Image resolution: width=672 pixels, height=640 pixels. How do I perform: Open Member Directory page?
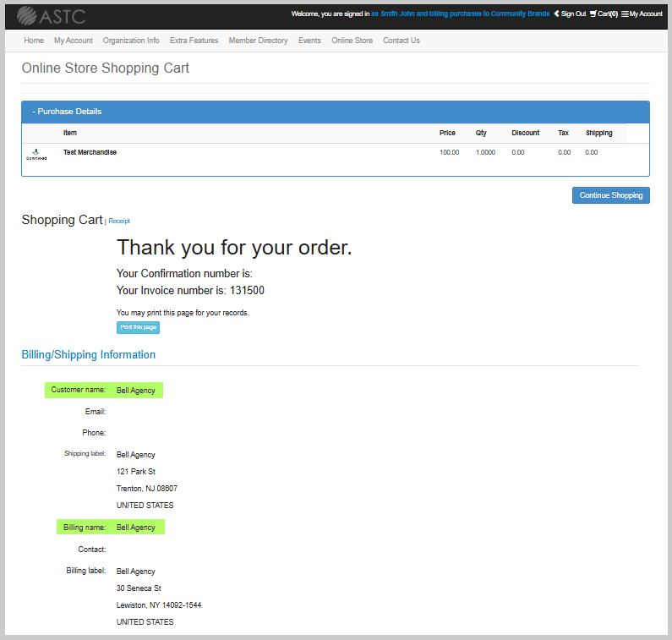(259, 41)
